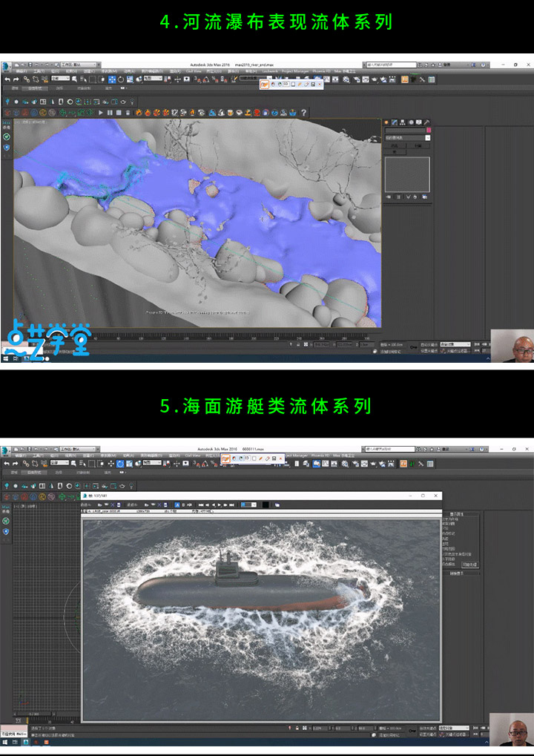Click Undo arrow in the river scene main toolbar

click(x=7, y=79)
